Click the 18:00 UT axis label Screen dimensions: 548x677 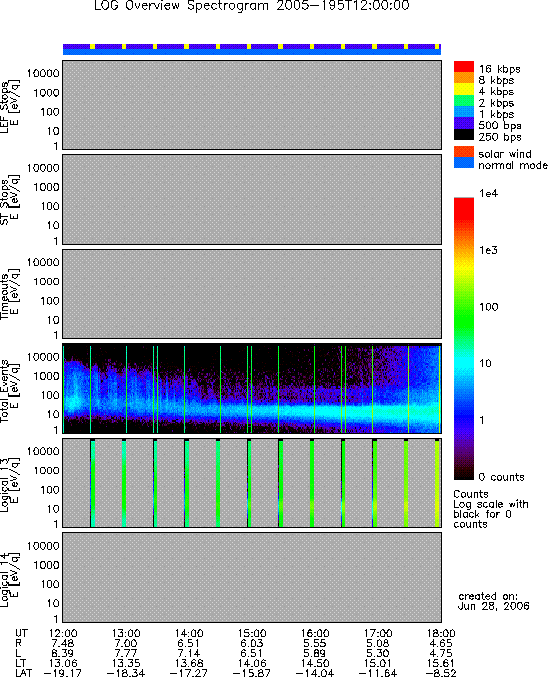[441, 633]
